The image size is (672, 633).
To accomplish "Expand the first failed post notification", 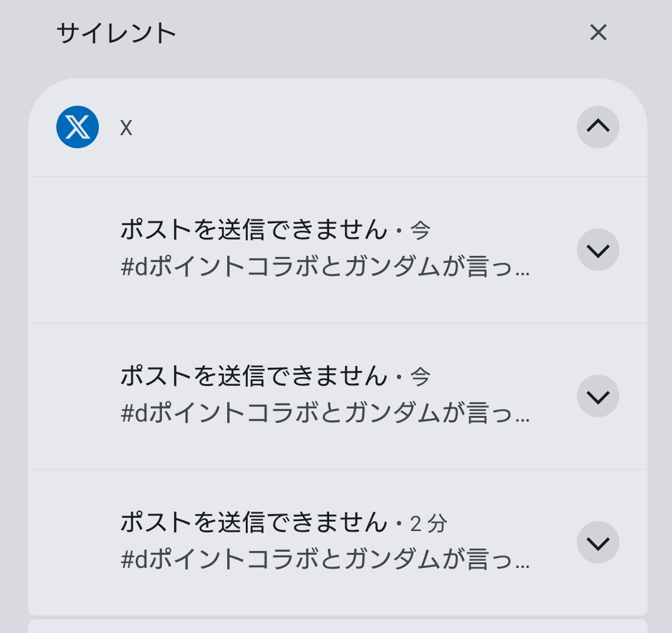I will 598,250.
